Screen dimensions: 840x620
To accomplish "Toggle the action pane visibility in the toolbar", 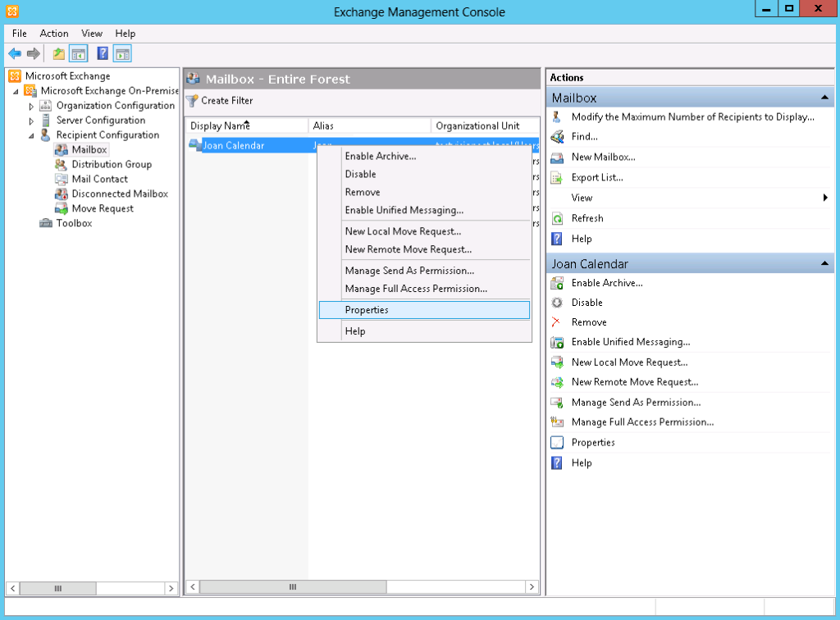I will point(121,53).
